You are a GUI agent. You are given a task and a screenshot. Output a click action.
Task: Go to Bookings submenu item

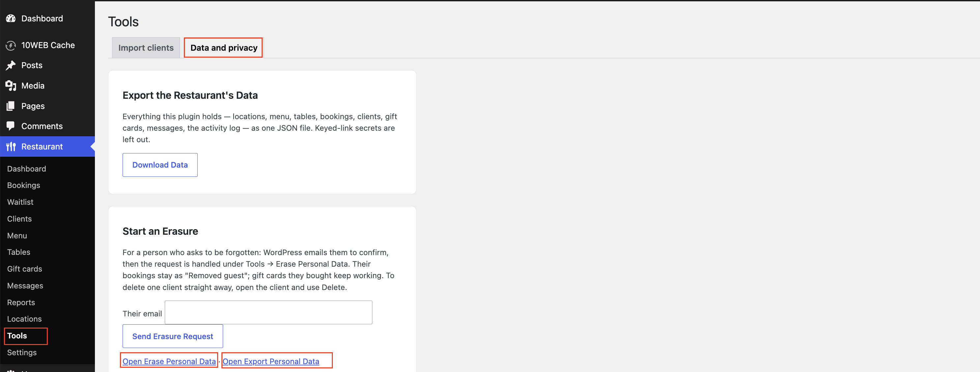[x=24, y=185]
